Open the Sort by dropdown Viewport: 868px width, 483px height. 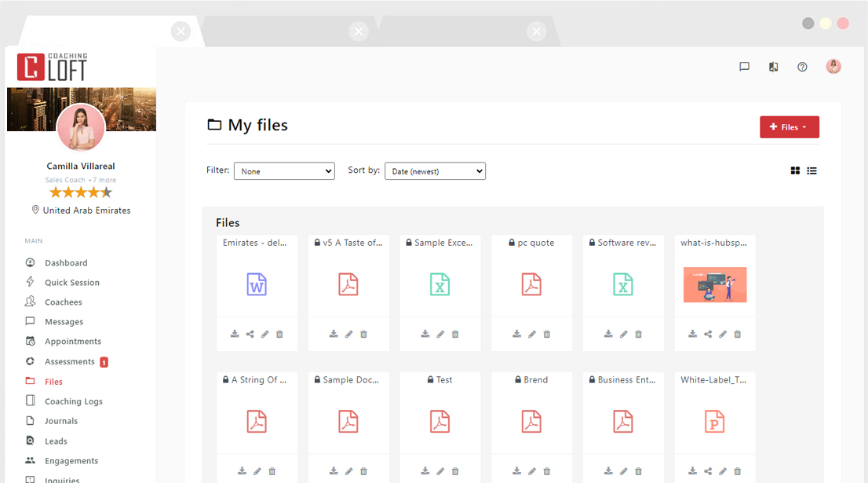pos(435,170)
